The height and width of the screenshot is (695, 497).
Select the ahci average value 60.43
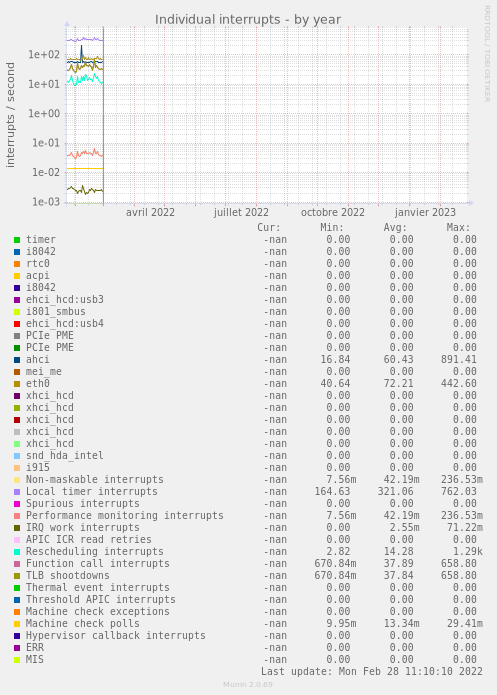(x=399, y=359)
